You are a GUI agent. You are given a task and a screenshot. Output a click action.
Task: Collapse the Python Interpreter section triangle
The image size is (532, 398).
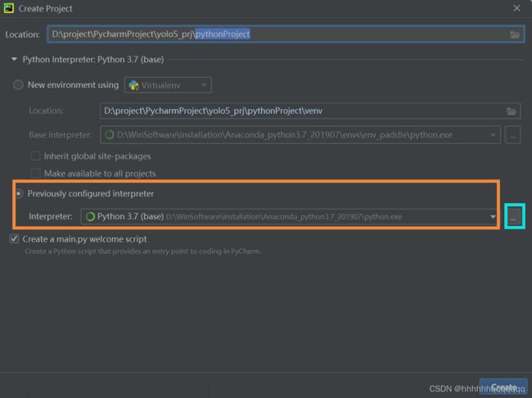(x=14, y=60)
